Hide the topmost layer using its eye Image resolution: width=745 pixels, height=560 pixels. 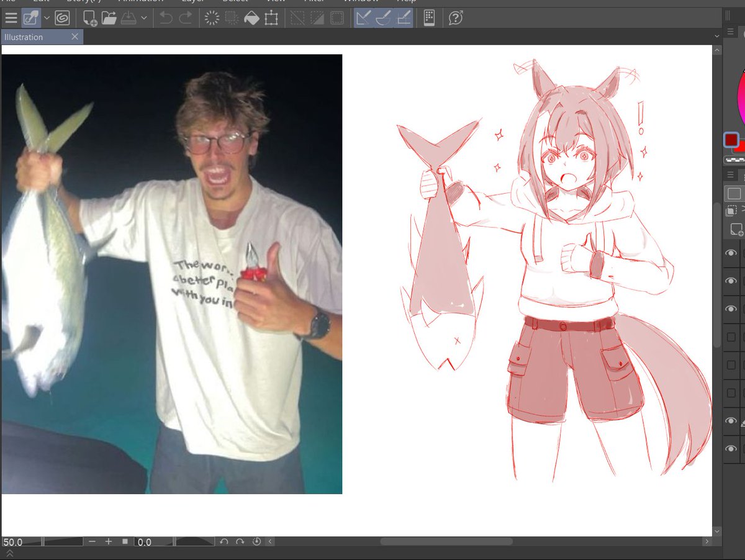[731, 253]
